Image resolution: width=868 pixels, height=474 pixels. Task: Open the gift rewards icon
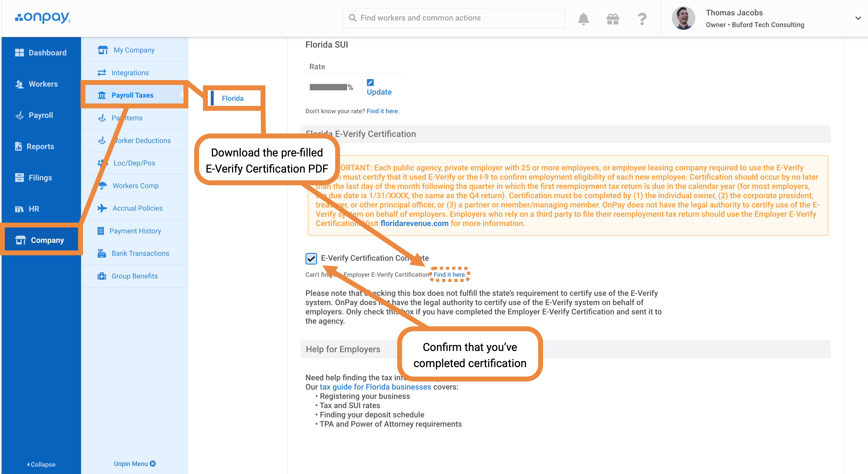point(613,19)
